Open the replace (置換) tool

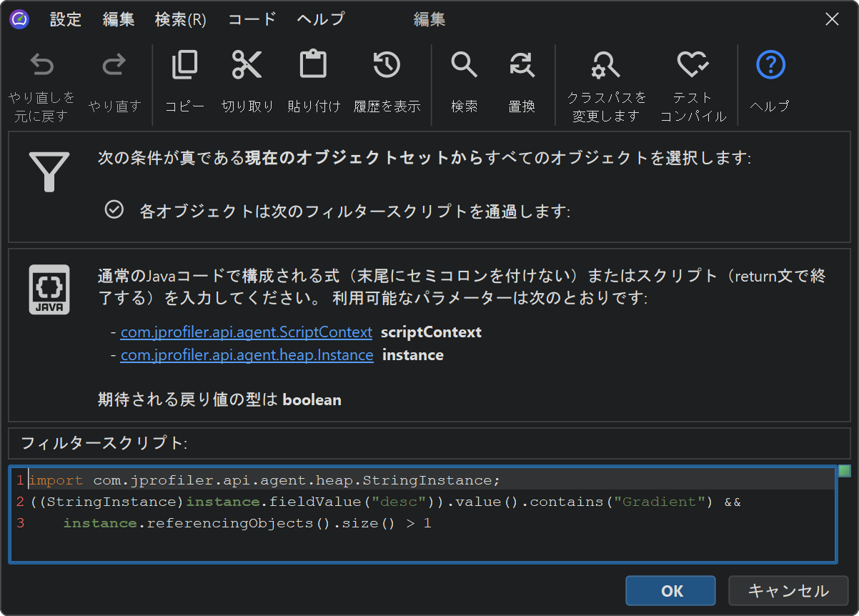pyautogui.click(x=522, y=66)
